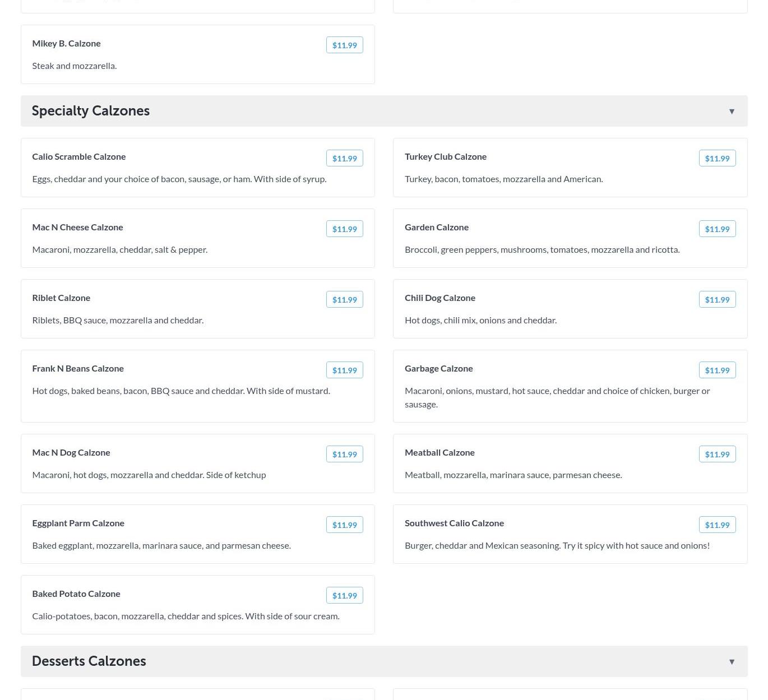768x700 pixels.
Task: Choose Riblet Calzone price button
Action: [x=344, y=300]
